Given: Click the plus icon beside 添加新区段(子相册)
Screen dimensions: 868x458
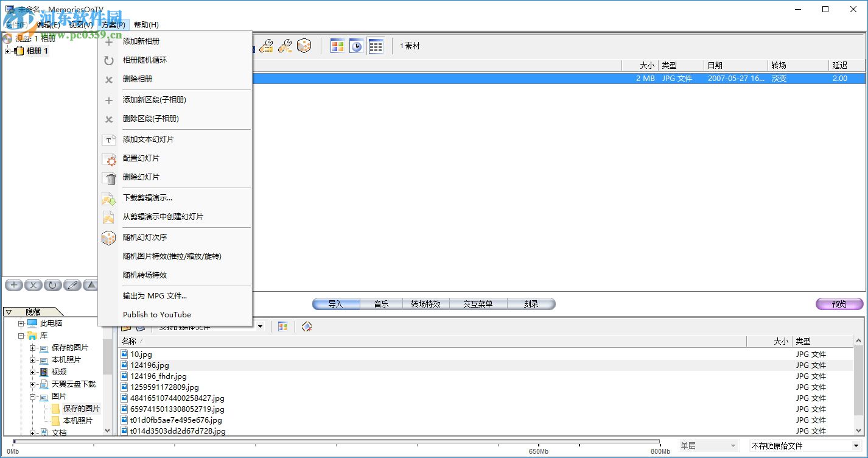Looking at the screenshot, I should (109, 100).
